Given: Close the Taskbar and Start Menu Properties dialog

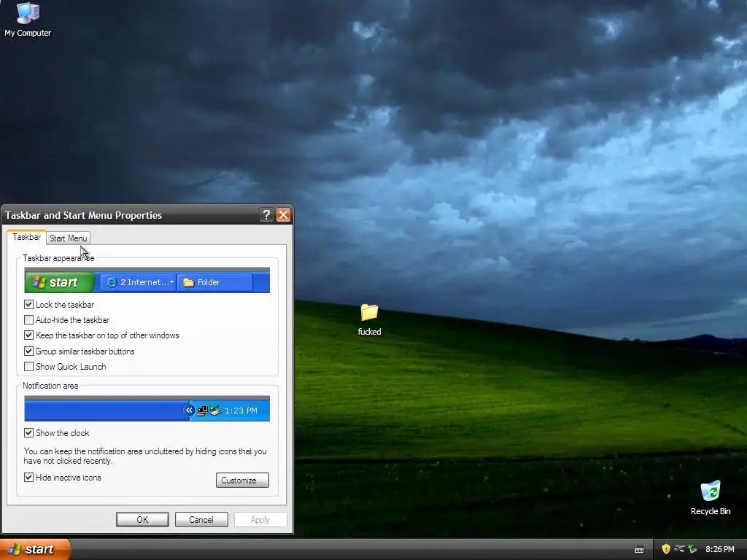Looking at the screenshot, I should click(284, 215).
